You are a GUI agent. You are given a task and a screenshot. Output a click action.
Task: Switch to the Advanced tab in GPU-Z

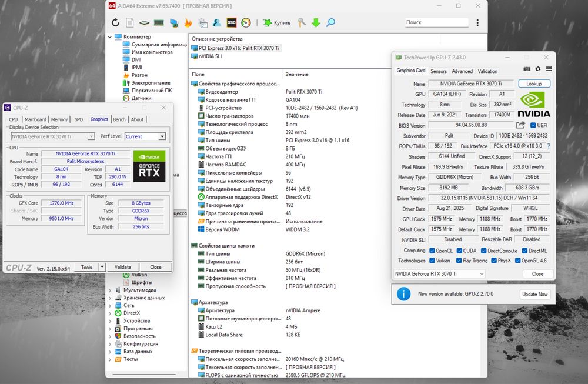462,71
